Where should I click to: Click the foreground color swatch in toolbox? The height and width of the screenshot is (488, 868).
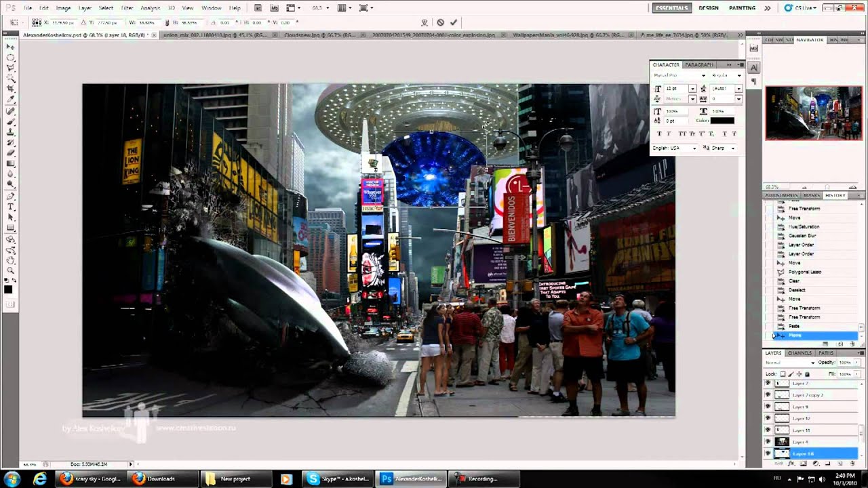click(8, 290)
